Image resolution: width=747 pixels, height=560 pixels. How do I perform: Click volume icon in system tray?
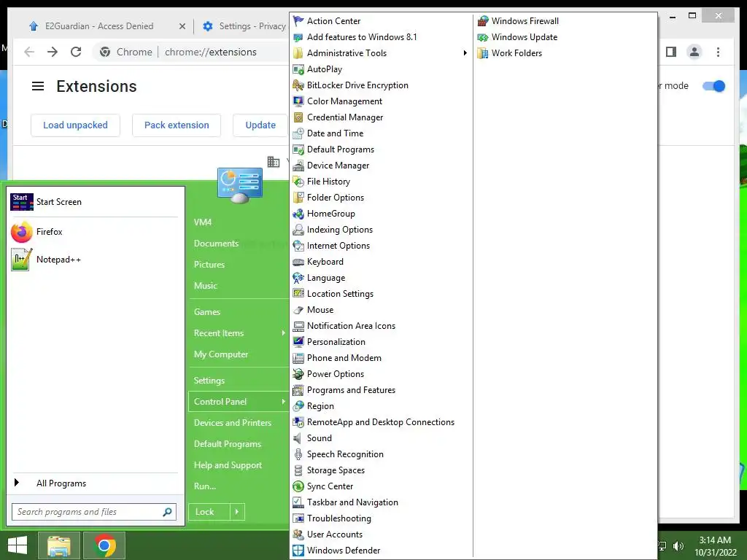[678, 546]
